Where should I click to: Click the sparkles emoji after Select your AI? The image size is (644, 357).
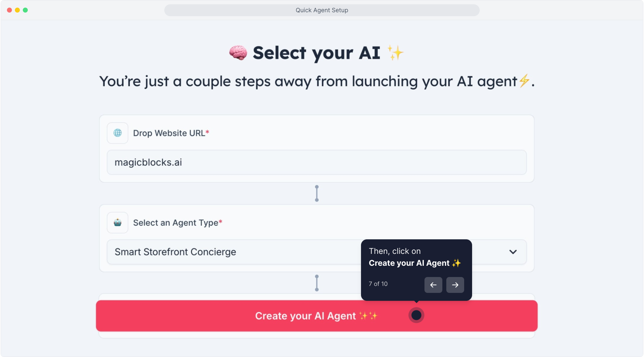[395, 53]
